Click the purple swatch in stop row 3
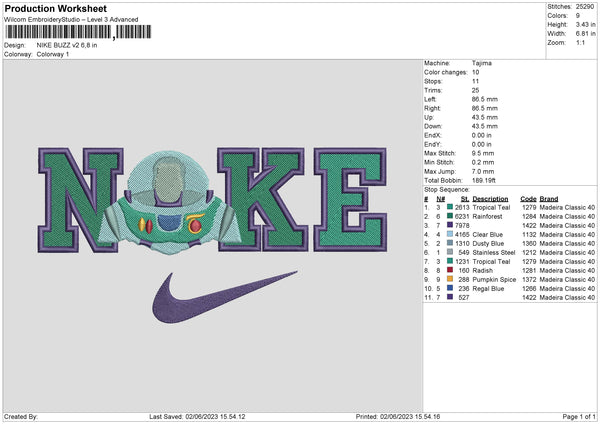Screen dimensions: 600x424 coord(450,225)
